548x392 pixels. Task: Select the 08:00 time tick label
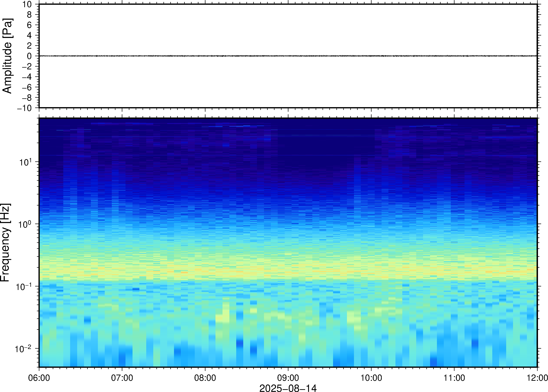(205, 378)
